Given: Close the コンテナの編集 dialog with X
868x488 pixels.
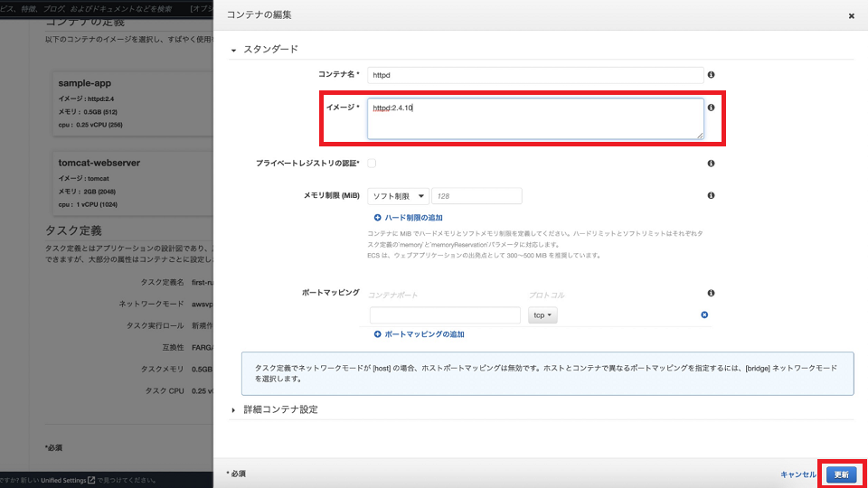Looking at the screenshot, I should coord(851,15).
